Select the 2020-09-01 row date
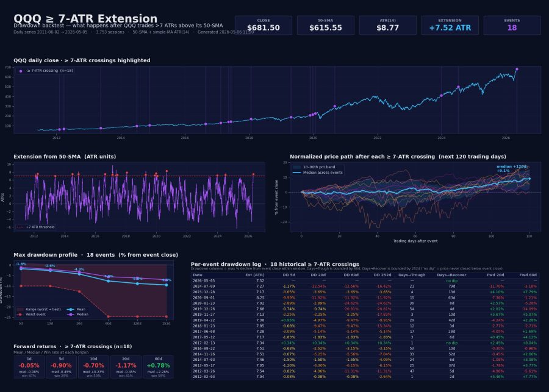The height and width of the screenshot is (392, 549). pyautogui.click(x=204, y=298)
